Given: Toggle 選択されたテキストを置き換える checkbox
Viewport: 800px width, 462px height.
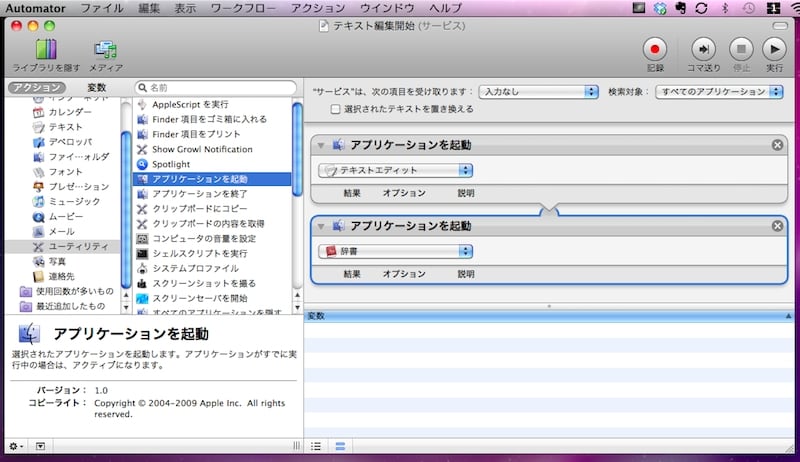Looking at the screenshot, I should click(x=335, y=109).
